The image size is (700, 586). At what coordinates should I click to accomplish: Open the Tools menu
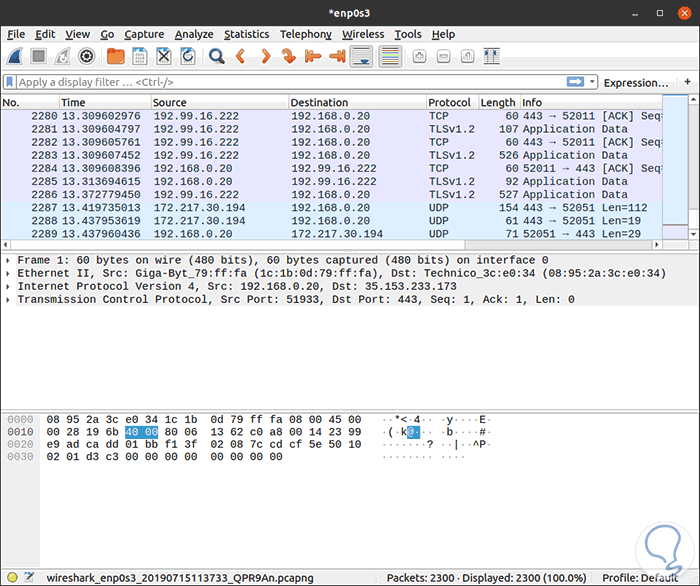click(x=408, y=34)
